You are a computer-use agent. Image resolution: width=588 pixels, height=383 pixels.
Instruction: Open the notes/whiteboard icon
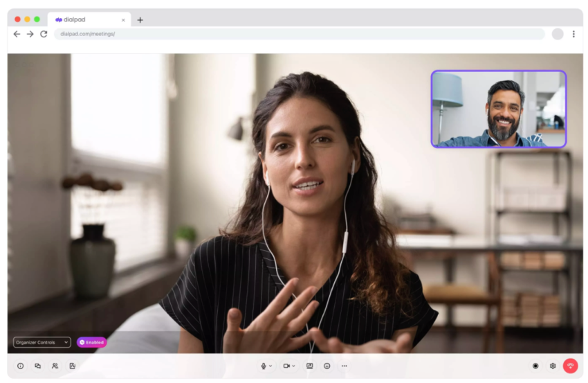(x=73, y=366)
